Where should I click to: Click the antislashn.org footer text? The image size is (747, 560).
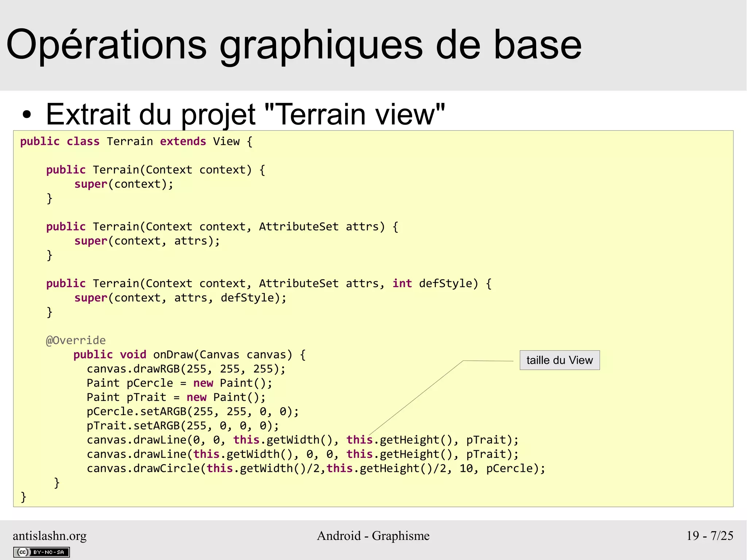(x=50, y=536)
